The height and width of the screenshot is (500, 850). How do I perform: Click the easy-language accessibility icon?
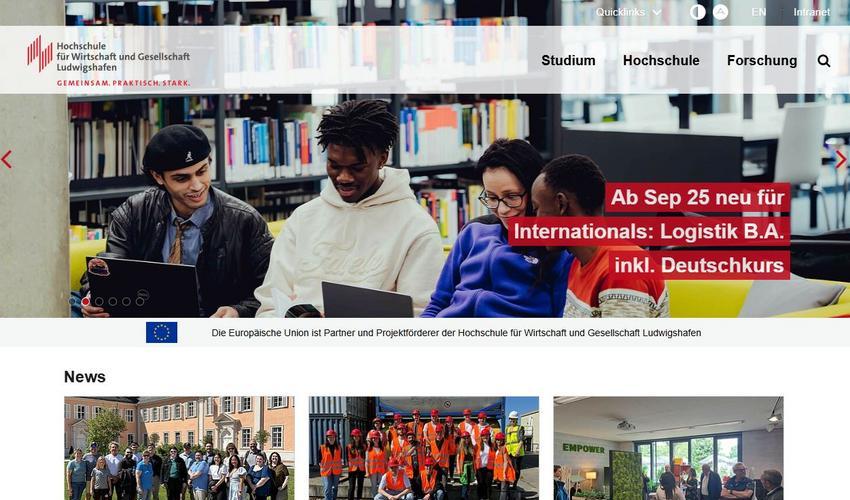[x=720, y=12]
